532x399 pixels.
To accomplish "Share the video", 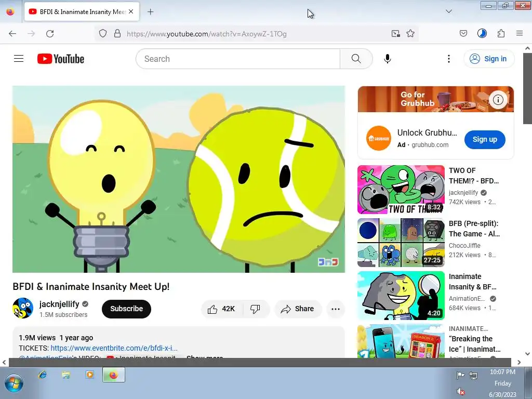I will click(x=298, y=309).
